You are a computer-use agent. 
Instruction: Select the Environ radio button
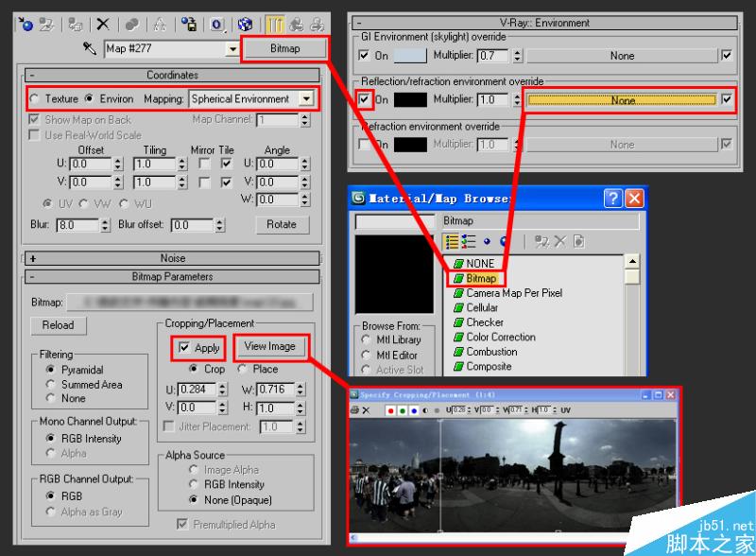[89, 99]
